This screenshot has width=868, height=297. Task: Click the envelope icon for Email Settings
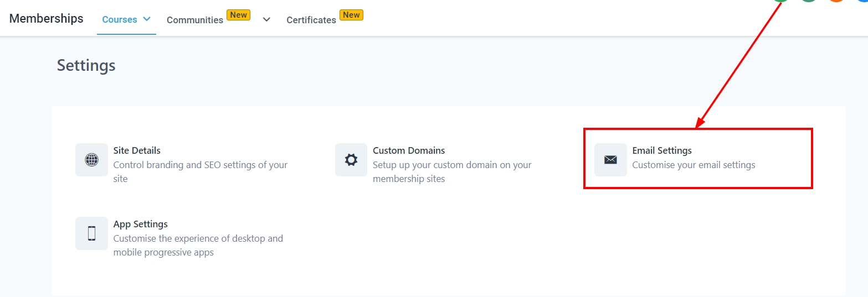point(610,160)
